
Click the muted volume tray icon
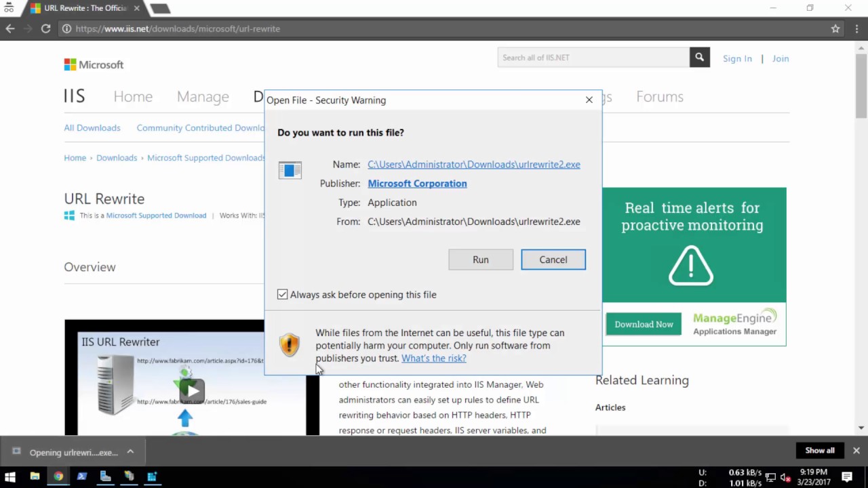pos(785,477)
